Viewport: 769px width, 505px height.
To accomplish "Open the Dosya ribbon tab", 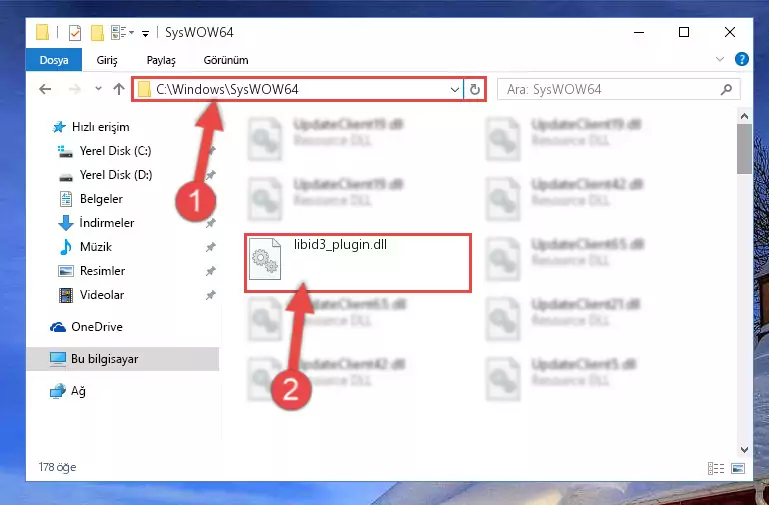I will [x=54, y=60].
